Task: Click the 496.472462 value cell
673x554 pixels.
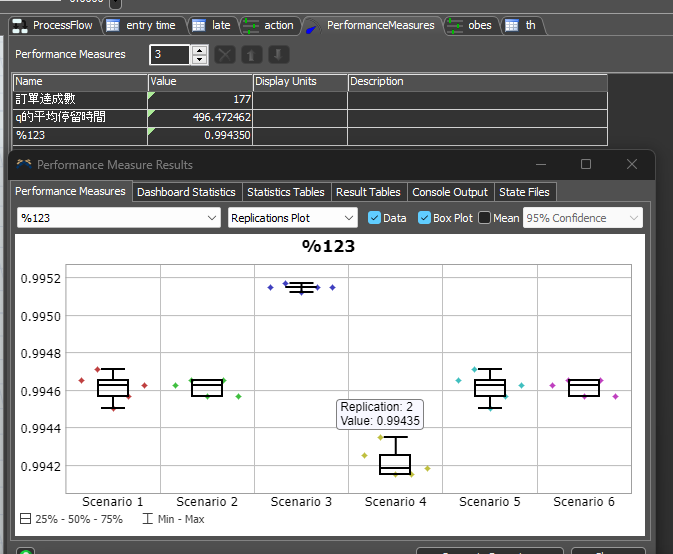Action: pos(200,117)
